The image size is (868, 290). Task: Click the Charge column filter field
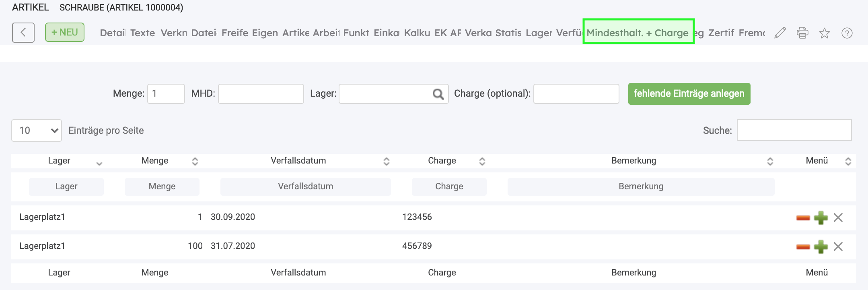(x=449, y=186)
